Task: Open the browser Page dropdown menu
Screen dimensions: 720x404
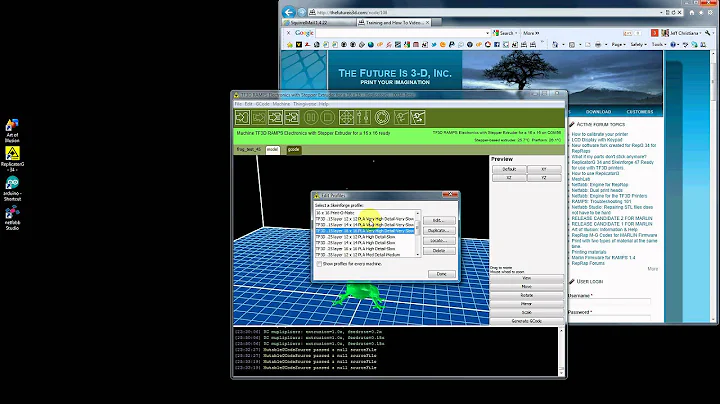Action: (618, 45)
